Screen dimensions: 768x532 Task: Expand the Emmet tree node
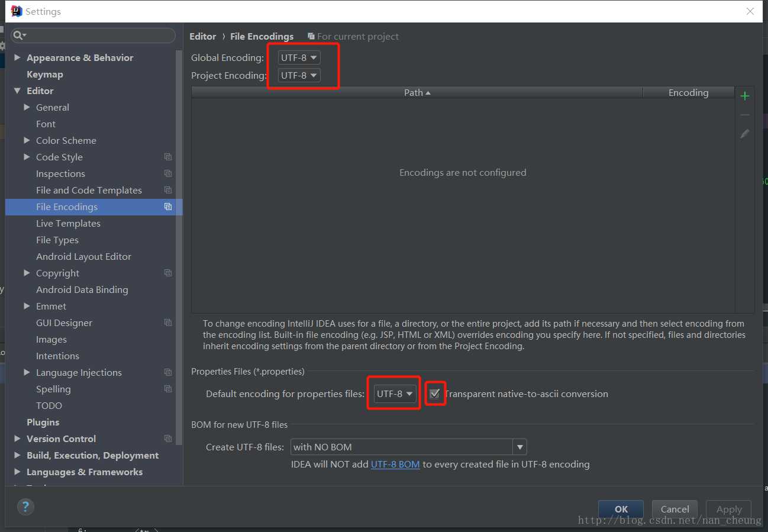(x=27, y=306)
